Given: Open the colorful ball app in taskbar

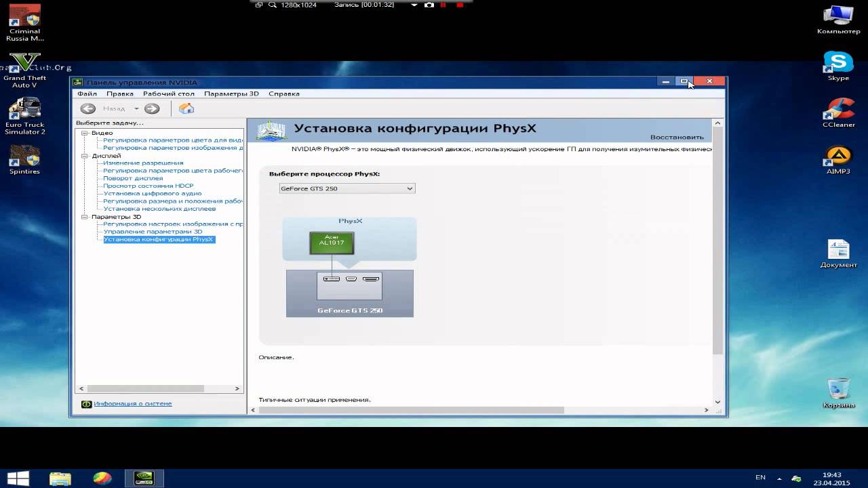Looking at the screenshot, I should click(102, 479).
